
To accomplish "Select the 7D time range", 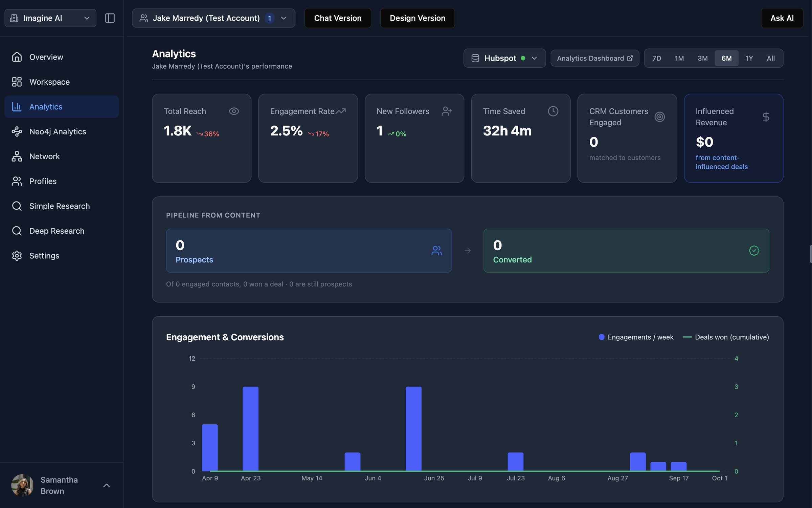I will click(656, 58).
